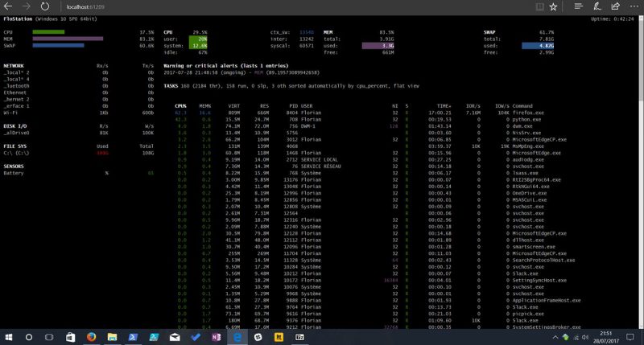Add page to favorites with star icon
Viewport: 644px width, 345px height.
coord(553,6)
